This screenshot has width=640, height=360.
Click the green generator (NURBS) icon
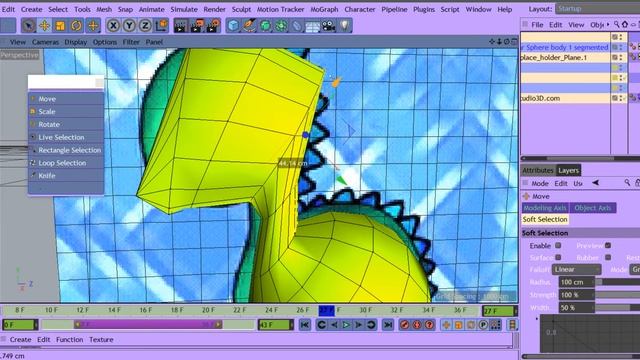tap(265, 26)
